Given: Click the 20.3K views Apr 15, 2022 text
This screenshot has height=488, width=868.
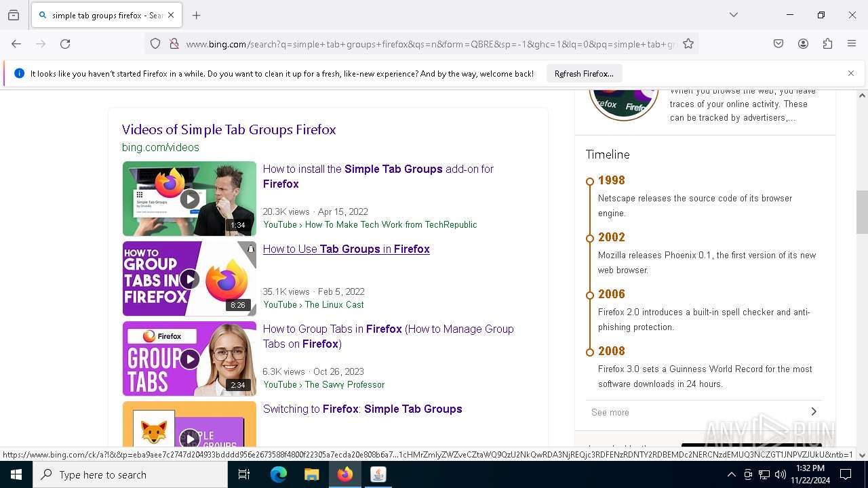Looking at the screenshot, I should (x=315, y=211).
